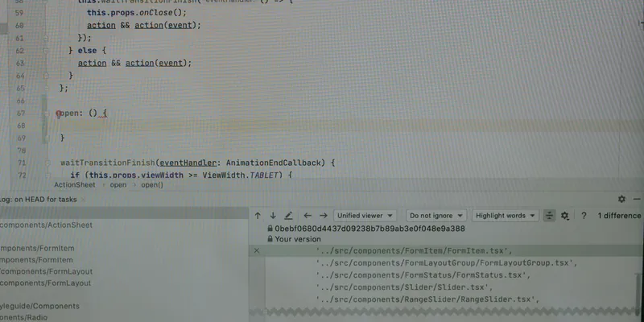Toggle collapse unchanged fragments button
The width and height of the screenshot is (644, 322).
[549, 216]
